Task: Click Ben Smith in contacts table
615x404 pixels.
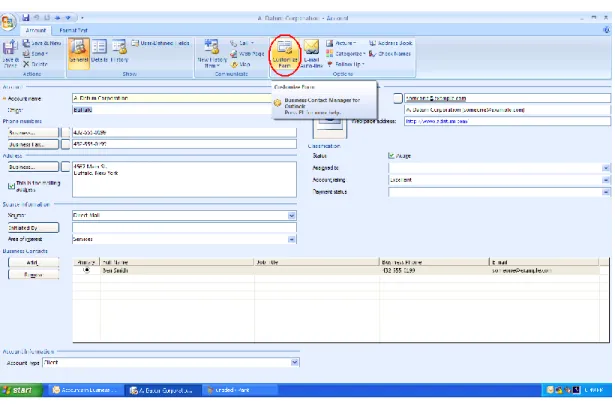Action: 115,271
